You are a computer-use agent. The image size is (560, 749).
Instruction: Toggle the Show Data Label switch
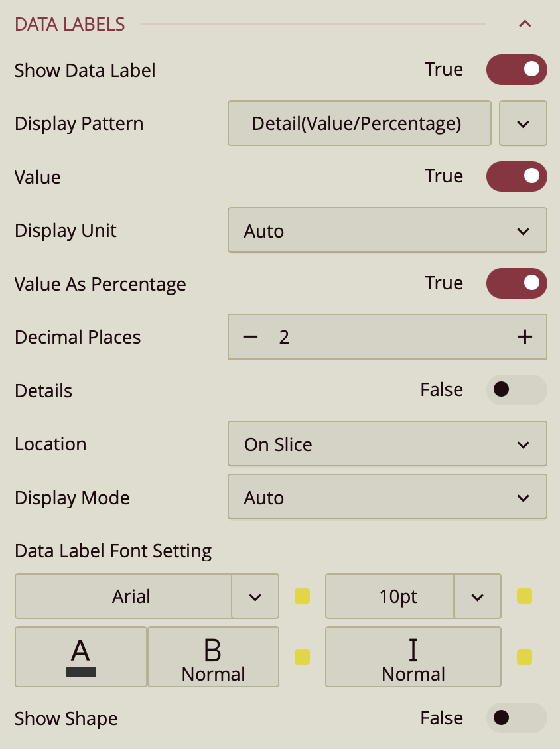(516, 70)
